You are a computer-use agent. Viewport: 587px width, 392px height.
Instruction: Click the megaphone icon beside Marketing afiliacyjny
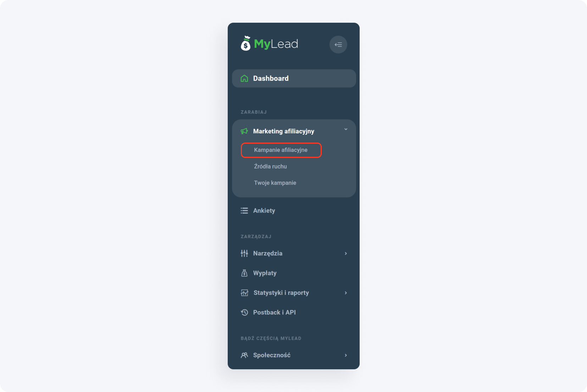tap(244, 131)
